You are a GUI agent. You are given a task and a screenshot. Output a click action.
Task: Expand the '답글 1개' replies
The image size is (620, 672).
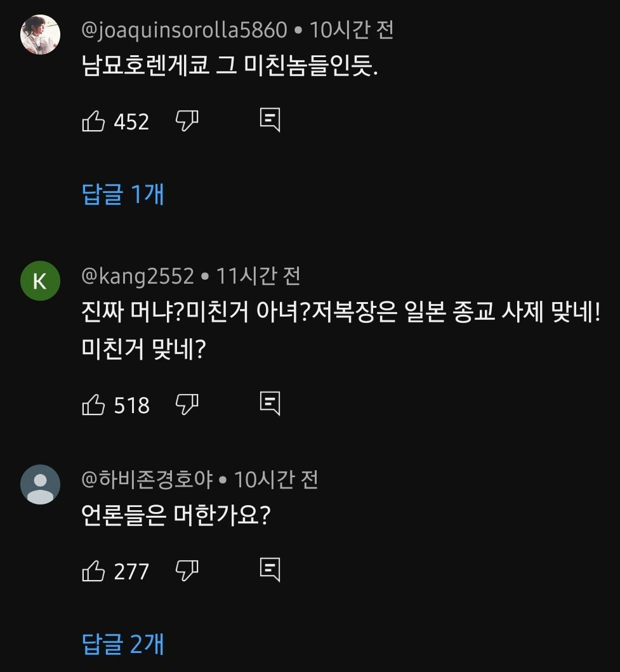[x=123, y=194]
